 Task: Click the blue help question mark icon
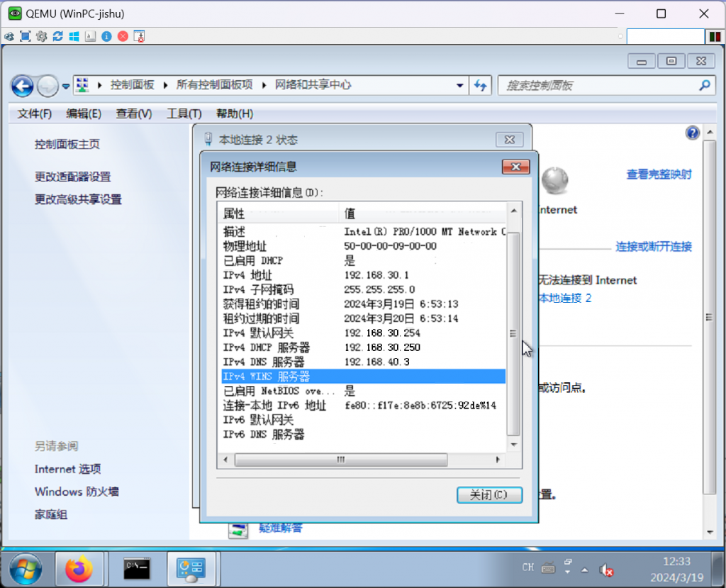tap(693, 133)
